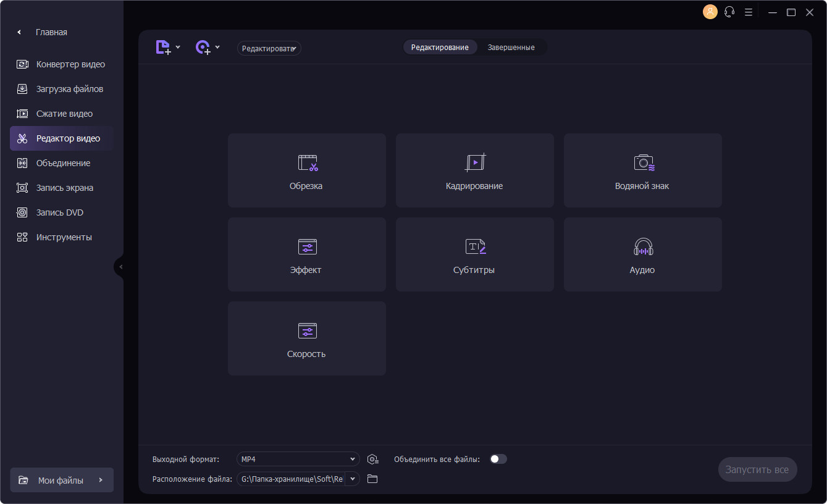Click the add from disc icon
The image size is (827, 504).
point(203,48)
